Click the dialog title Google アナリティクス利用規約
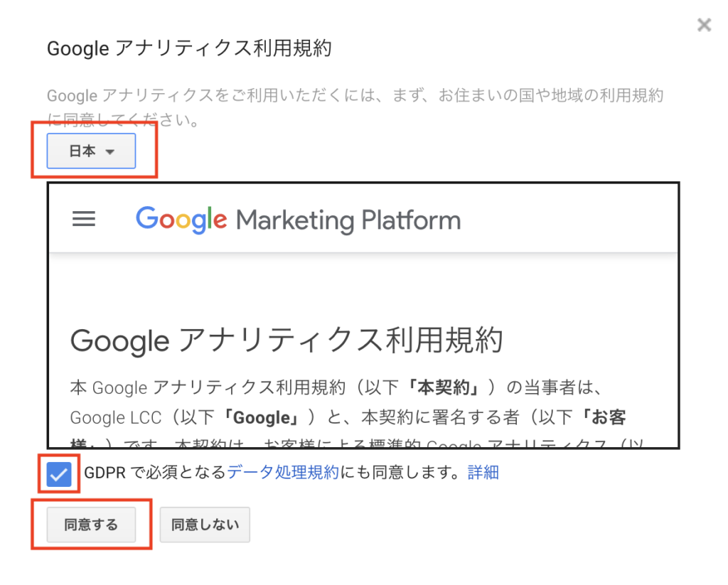The height and width of the screenshot is (585, 728). tap(189, 48)
